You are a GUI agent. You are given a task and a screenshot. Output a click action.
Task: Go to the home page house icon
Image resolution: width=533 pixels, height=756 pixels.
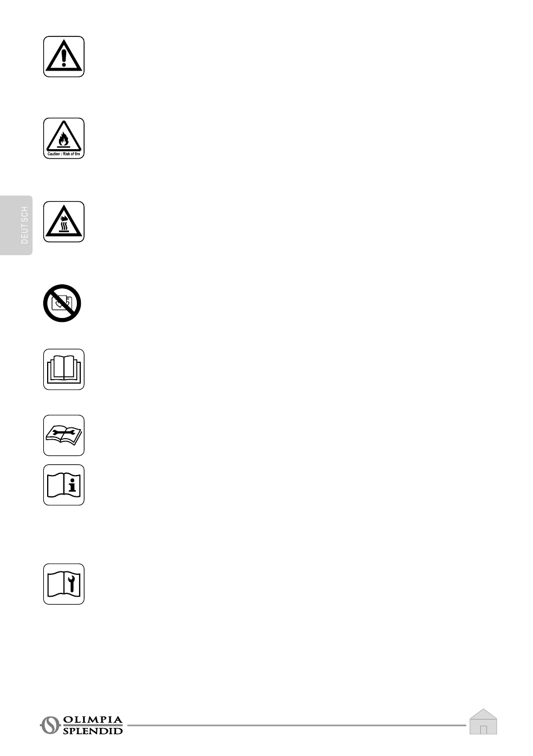483,721
